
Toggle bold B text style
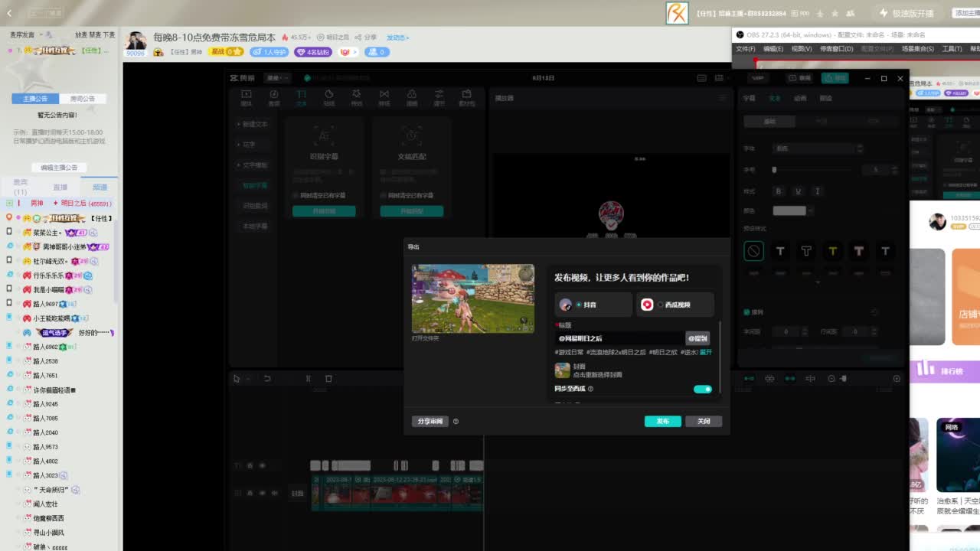pos(779,191)
